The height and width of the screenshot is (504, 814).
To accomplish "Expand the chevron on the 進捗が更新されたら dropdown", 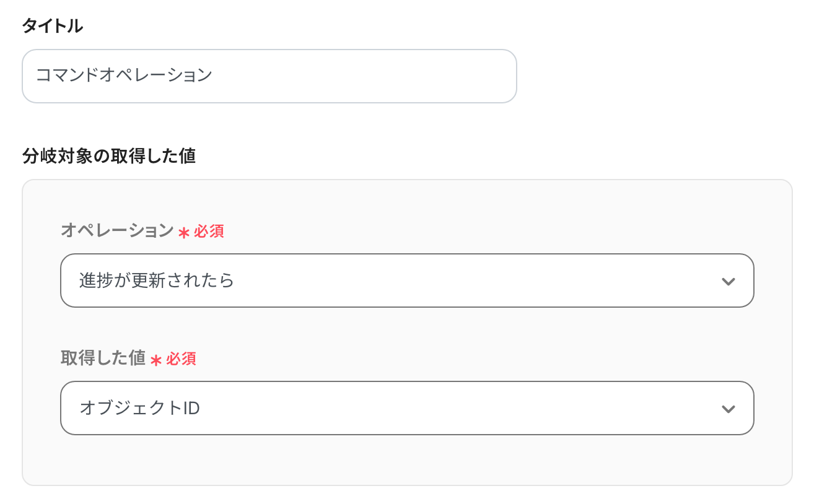I will coord(728,281).
